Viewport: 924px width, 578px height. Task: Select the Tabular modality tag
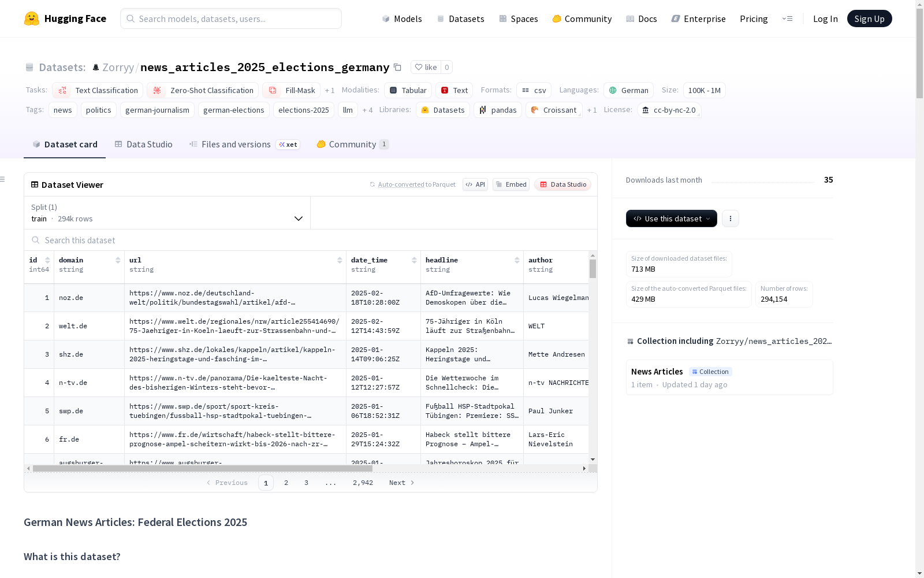click(408, 90)
